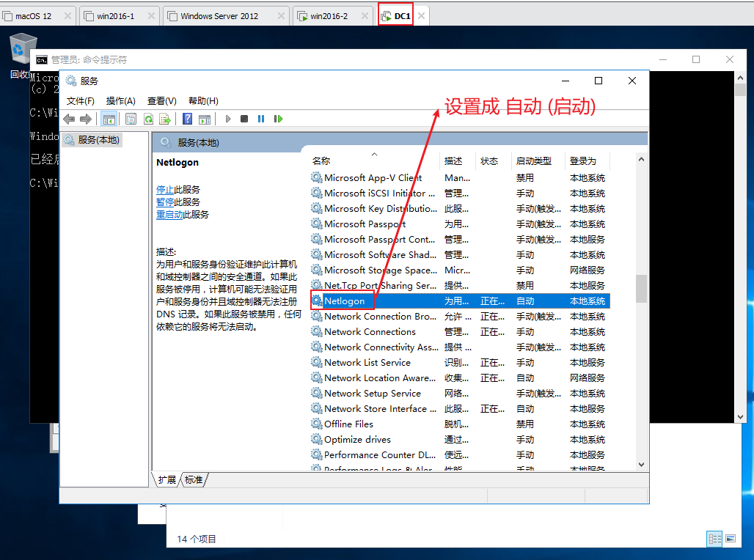Viewport: 754px width, 560px height.
Task: Select the Network Setup Service row
Action: 460,393
